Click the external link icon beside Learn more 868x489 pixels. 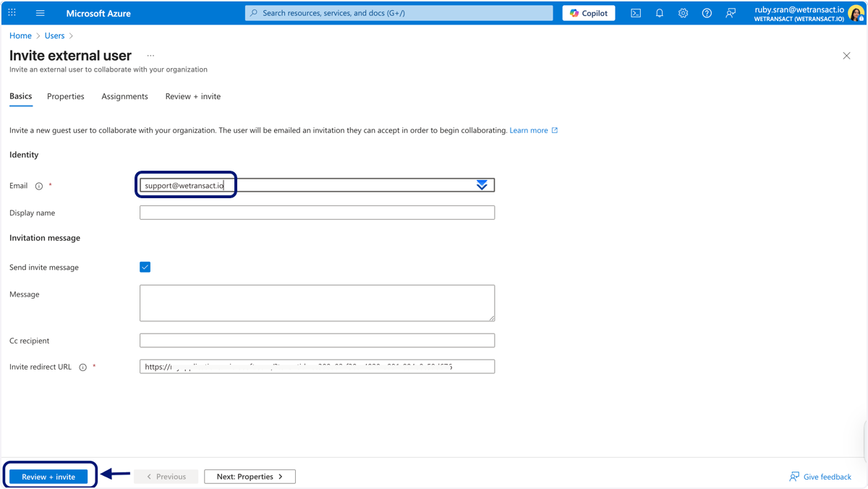pyautogui.click(x=555, y=130)
